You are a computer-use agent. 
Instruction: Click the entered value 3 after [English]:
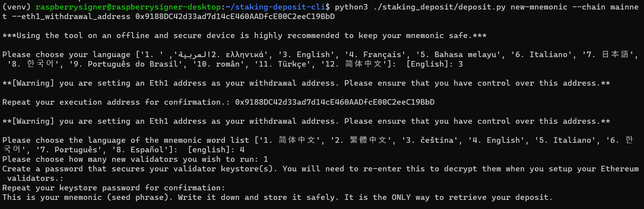460,64
